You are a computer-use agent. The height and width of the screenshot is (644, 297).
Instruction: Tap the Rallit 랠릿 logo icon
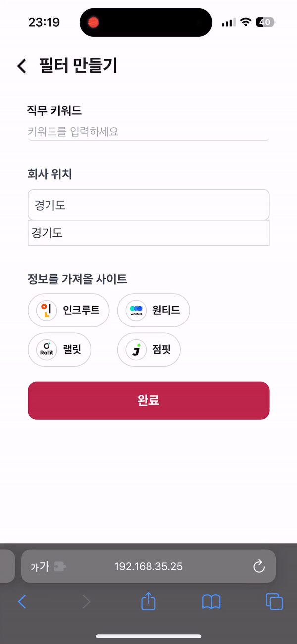tap(48, 349)
